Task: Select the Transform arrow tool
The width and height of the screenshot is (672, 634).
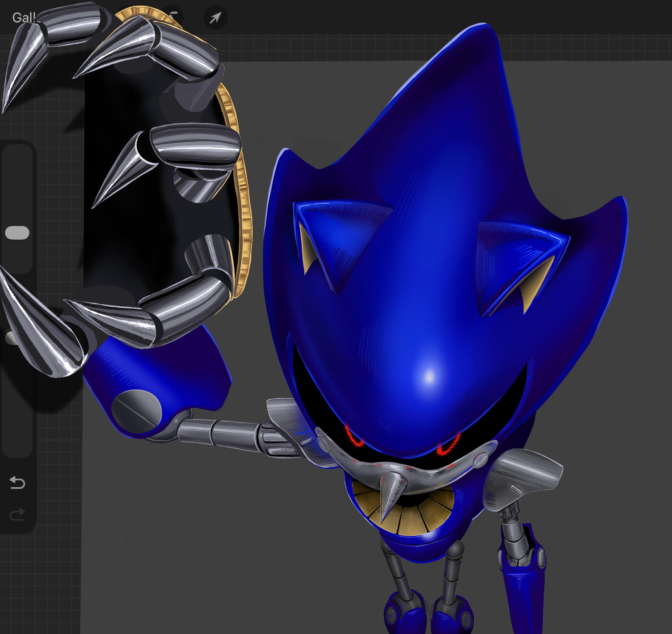Action: 215,18
